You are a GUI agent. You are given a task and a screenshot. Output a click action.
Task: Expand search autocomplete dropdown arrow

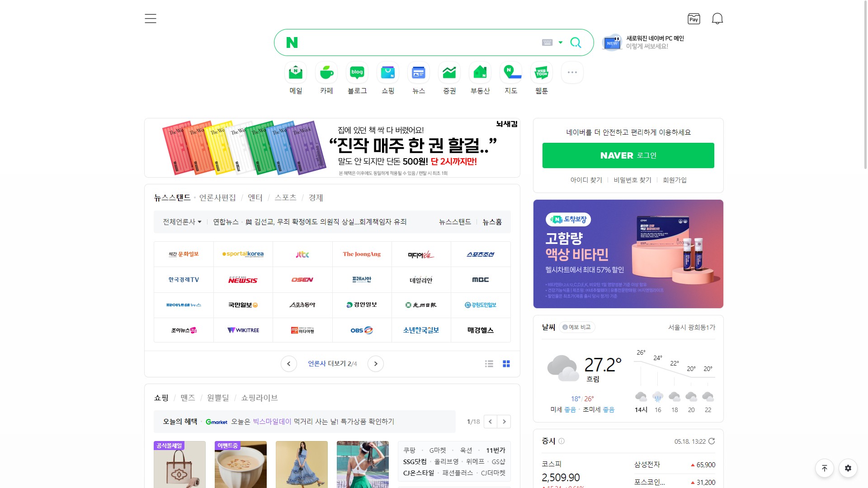coord(561,42)
